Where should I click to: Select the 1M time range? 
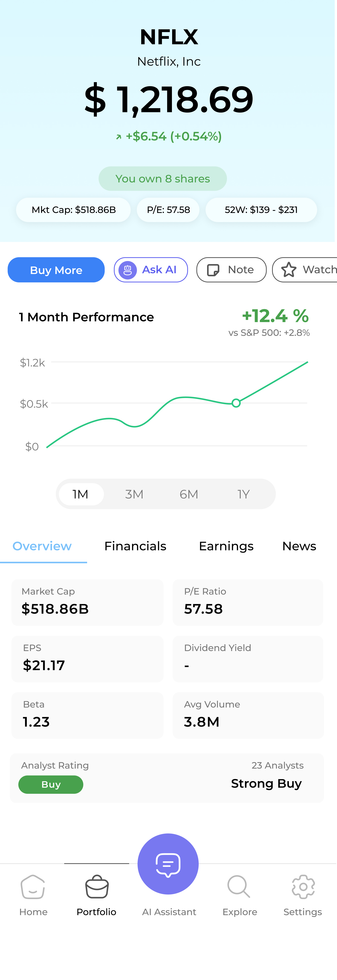point(81,494)
